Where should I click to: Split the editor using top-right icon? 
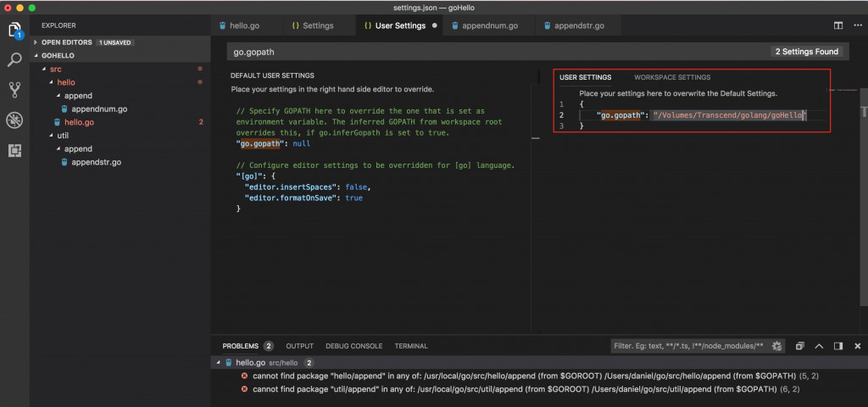click(838, 25)
